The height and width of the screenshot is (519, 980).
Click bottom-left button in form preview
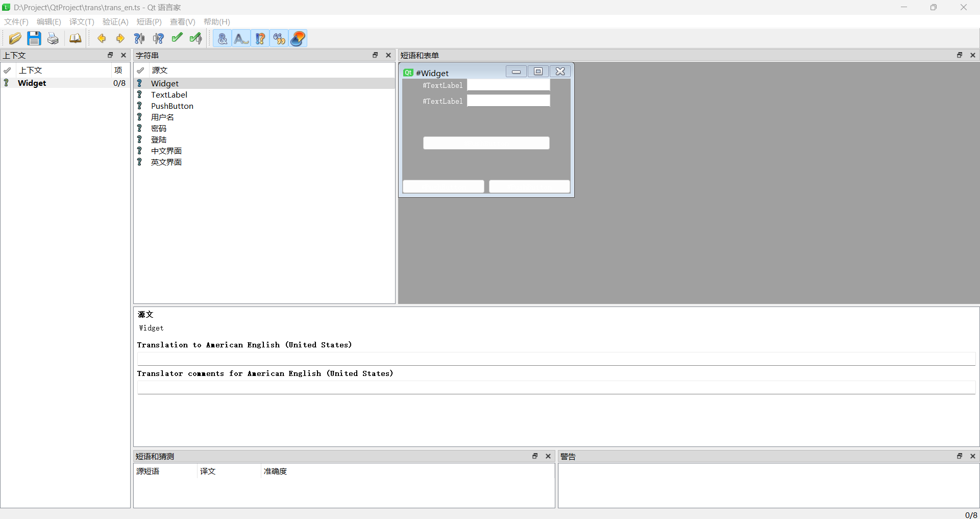444,186
